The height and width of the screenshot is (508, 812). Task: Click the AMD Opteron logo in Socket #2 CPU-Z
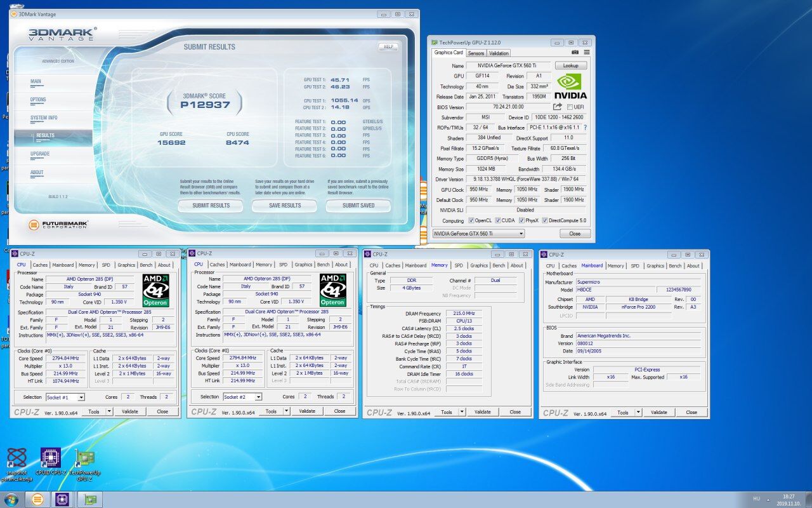333,290
